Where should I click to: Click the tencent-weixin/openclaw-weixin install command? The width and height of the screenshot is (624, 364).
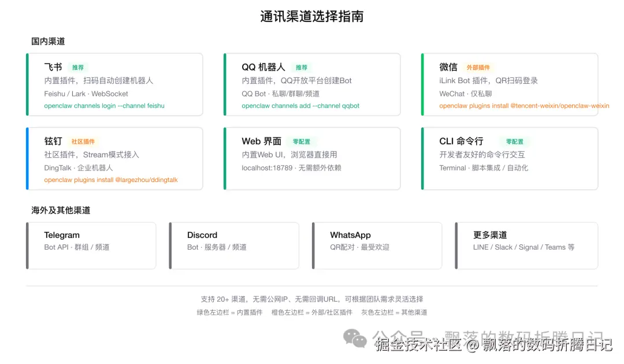pyautogui.click(x=524, y=106)
